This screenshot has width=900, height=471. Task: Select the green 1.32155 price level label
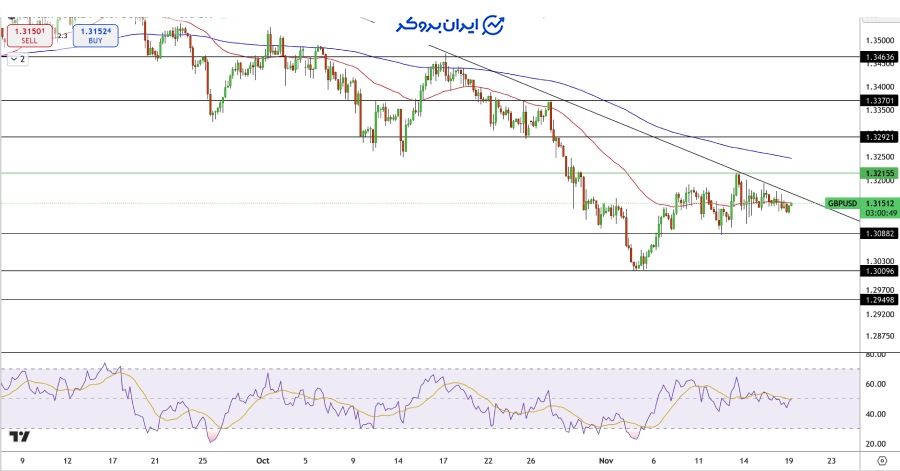tap(877, 173)
